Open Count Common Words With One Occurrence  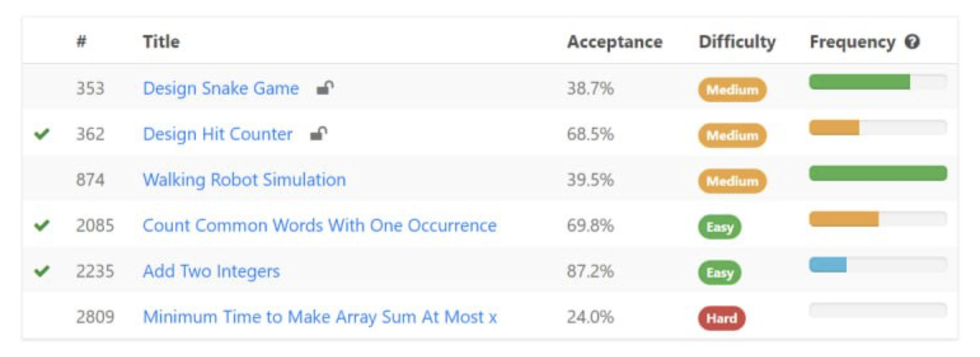point(319,226)
